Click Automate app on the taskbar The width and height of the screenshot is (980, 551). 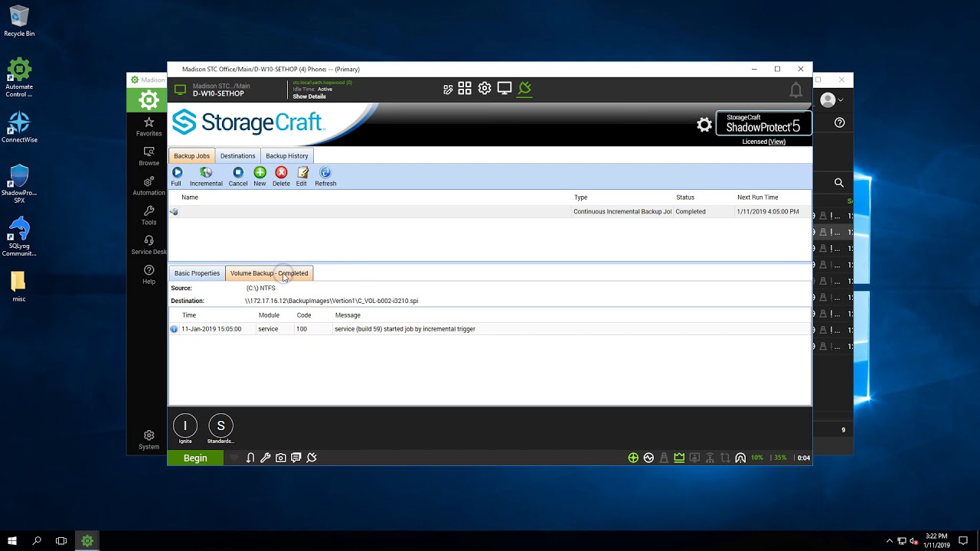87,540
